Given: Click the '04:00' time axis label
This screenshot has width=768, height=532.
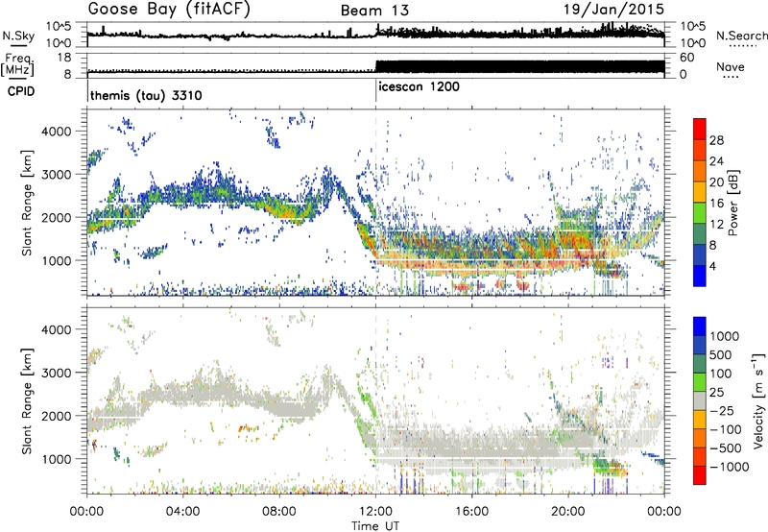Looking at the screenshot, I should [x=183, y=512].
